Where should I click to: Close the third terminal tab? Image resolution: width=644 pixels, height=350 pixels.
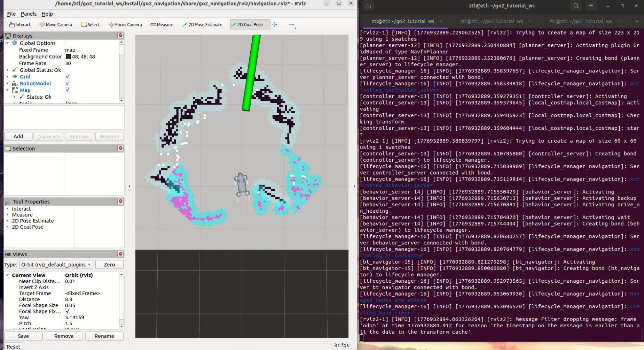click(x=619, y=21)
